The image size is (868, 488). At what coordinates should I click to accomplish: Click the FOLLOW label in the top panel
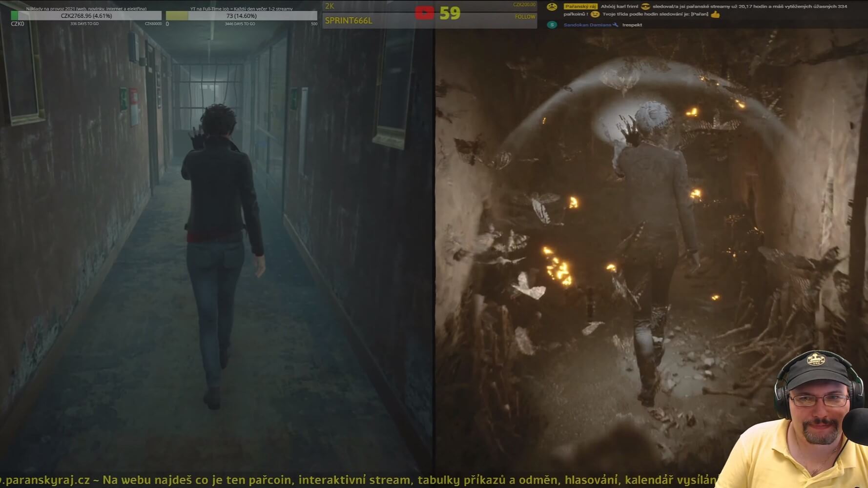click(525, 17)
